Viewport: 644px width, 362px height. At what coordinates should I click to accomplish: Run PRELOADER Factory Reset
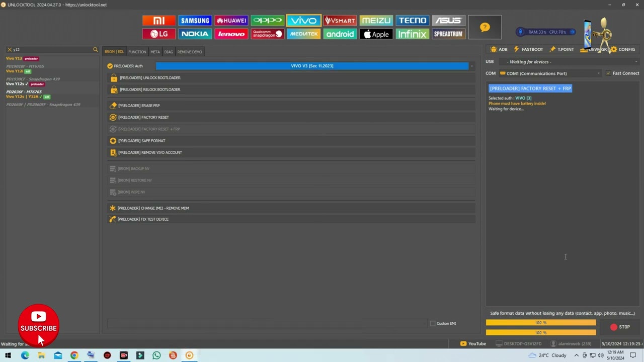(291, 117)
